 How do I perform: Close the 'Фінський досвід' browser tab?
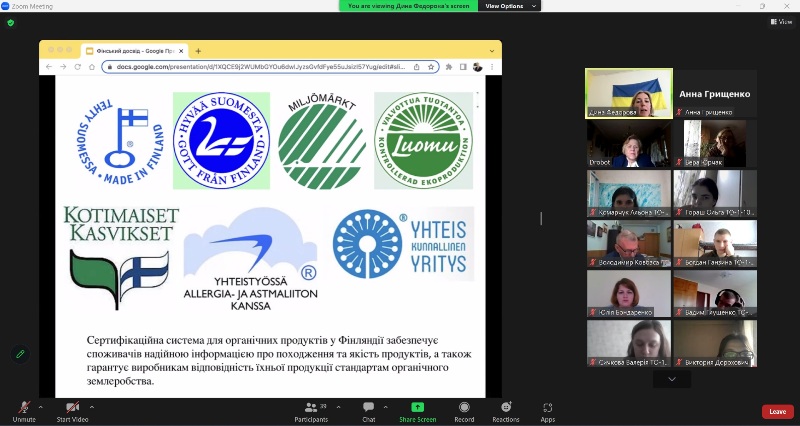(x=180, y=51)
